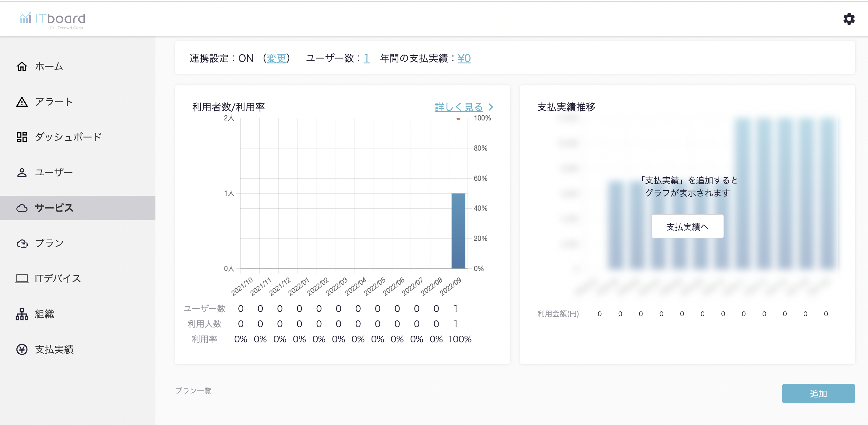Click the user count link showing 1
868x425 pixels.
366,58
